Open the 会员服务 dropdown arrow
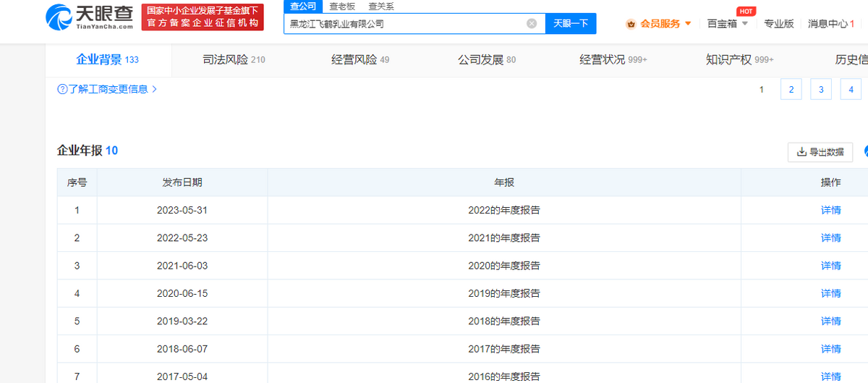Image resolution: width=868 pixels, height=383 pixels. 688,24
